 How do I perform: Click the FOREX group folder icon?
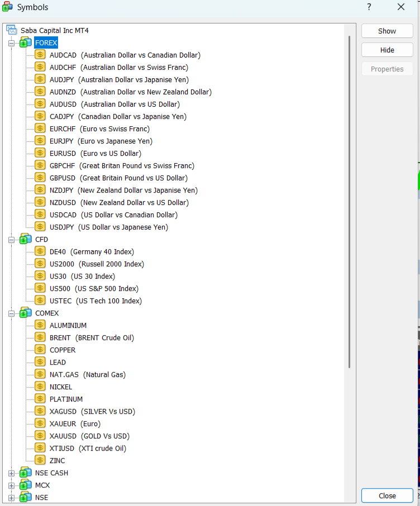(x=26, y=43)
